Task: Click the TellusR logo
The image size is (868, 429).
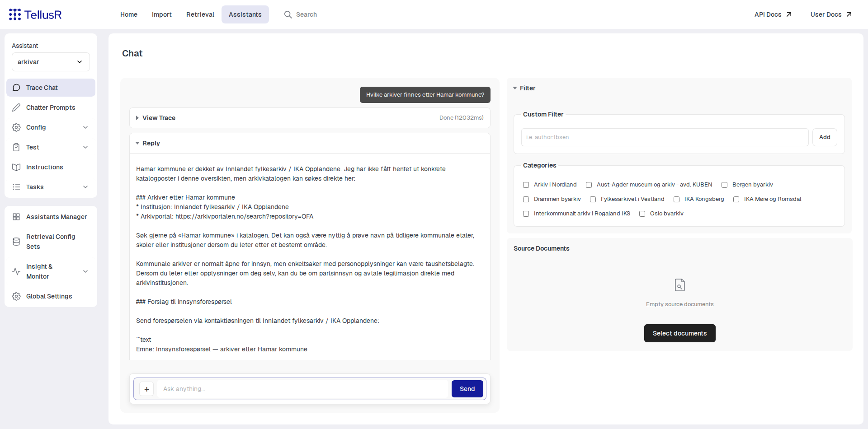Action: click(35, 14)
